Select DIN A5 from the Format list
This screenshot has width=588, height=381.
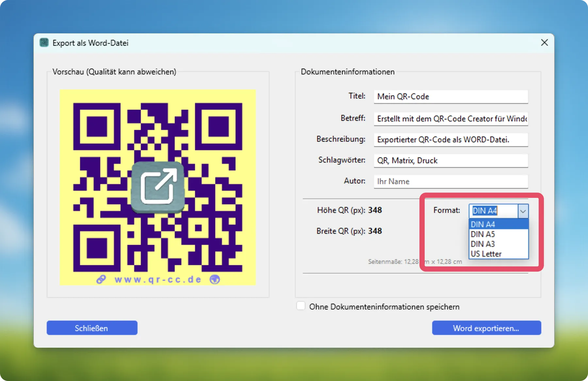point(498,234)
